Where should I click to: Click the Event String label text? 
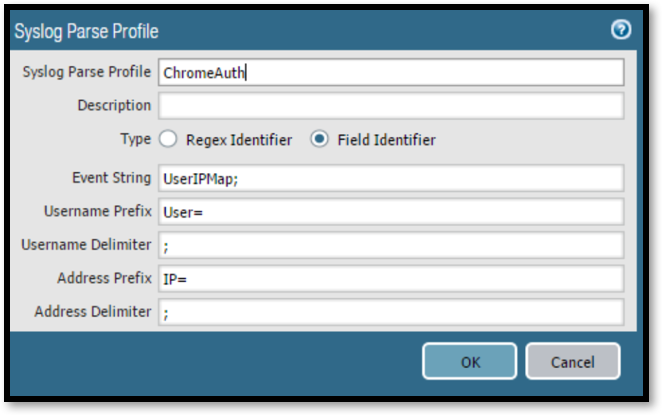pos(112,178)
